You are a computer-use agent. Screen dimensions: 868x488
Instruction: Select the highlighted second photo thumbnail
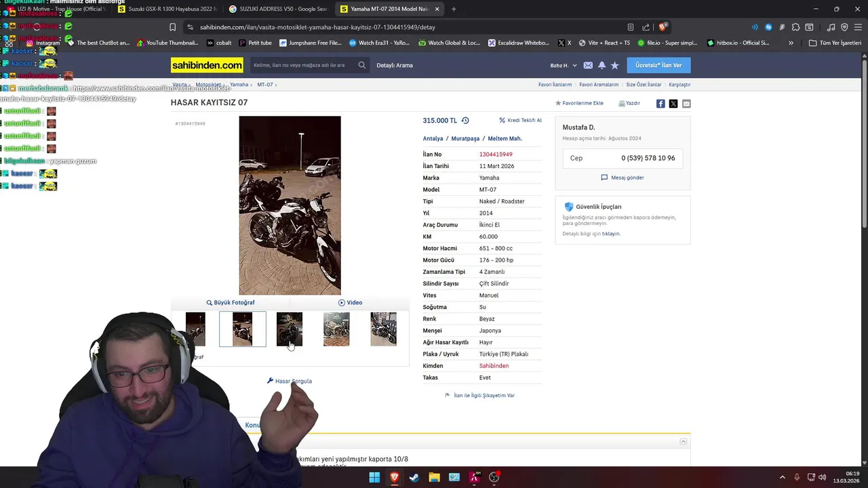[243, 329]
